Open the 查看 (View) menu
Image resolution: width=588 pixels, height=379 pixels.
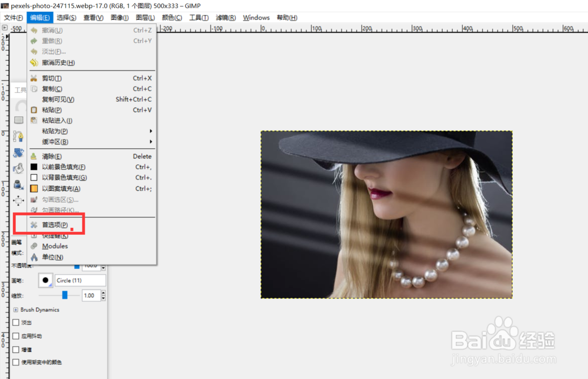[93, 18]
